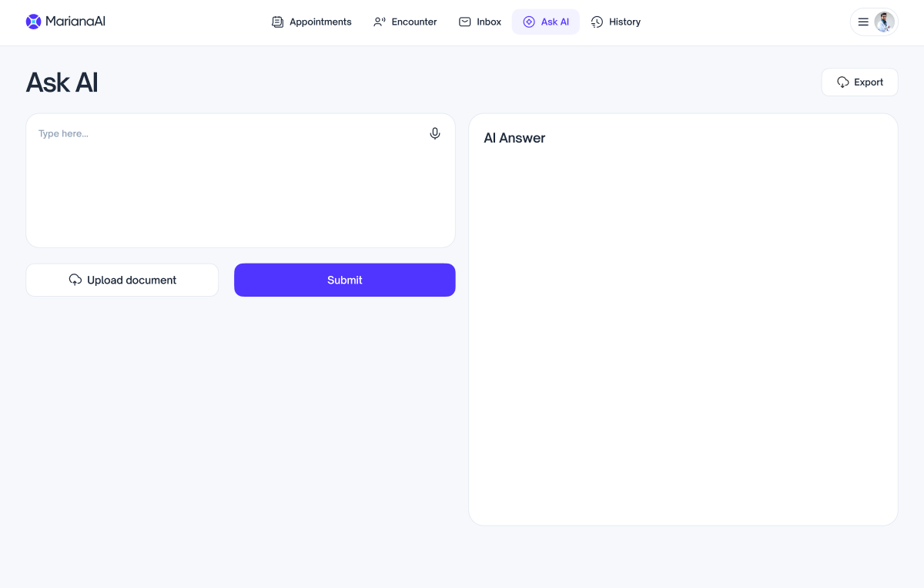Click the MarianaAI logo icon
This screenshot has width=924, height=588.
click(x=33, y=22)
